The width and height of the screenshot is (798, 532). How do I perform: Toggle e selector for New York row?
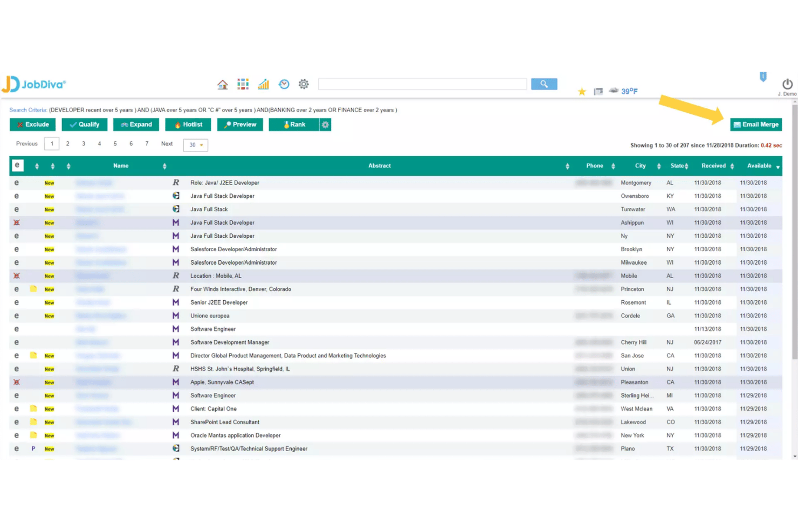[17, 435]
